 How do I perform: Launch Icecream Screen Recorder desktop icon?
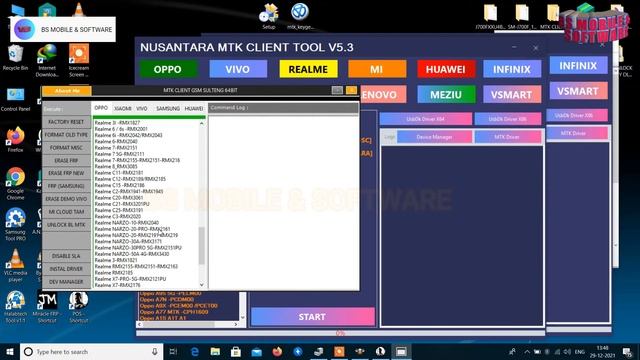79,60
